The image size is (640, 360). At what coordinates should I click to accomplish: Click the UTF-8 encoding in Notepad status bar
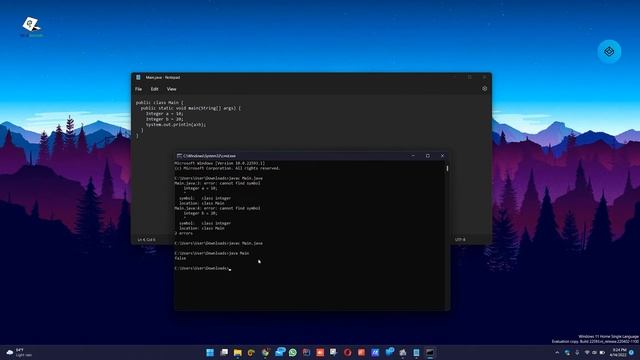(x=460, y=240)
